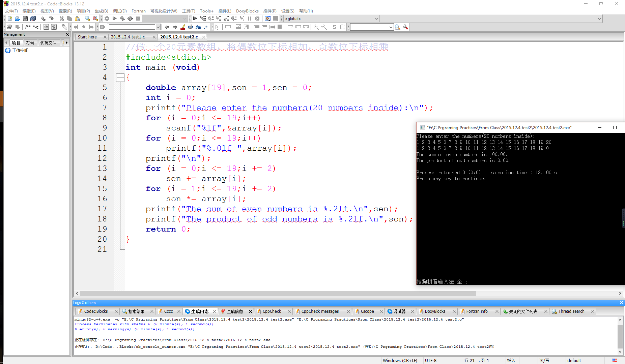This screenshot has height=364, width=625.
Task: Create a new file via toolbar icon
Action: point(10,19)
